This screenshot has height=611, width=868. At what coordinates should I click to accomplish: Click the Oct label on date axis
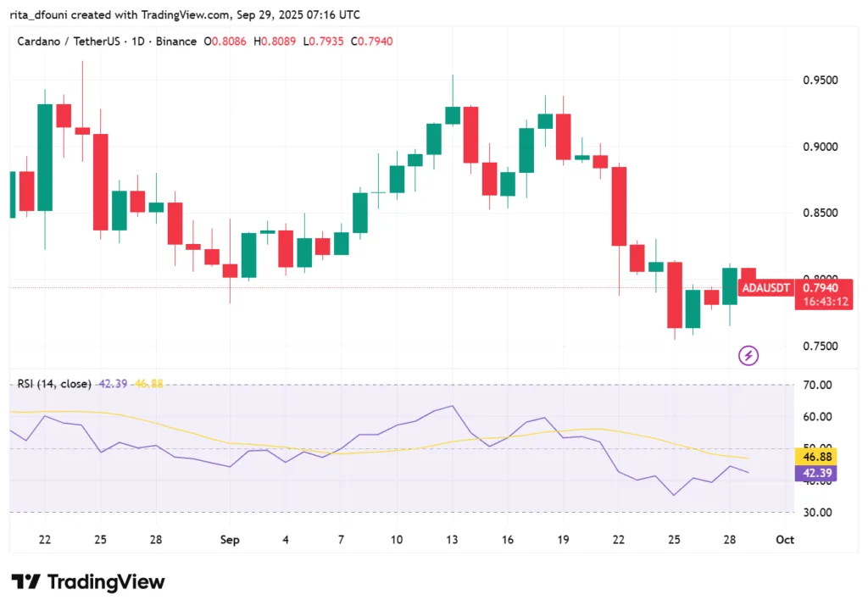click(x=785, y=540)
